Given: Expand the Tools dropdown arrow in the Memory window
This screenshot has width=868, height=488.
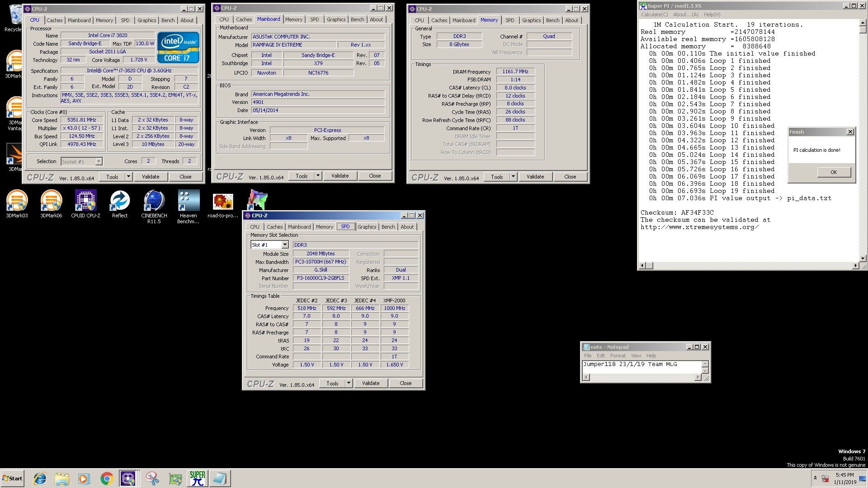Looking at the screenshot, I should (513, 177).
